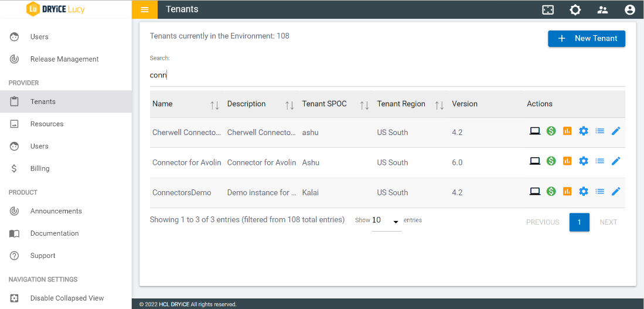Screen dimensions: 644x309
Task: Open list icon for Cherwell Connector tenant
Action: pyautogui.click(x=599, y=131)
